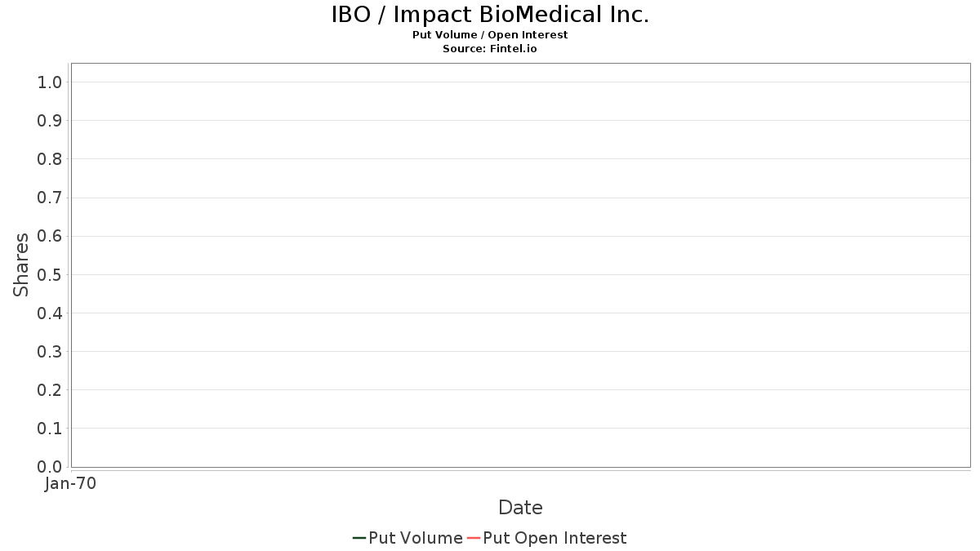This screenshot has height=551, width=980.
Task: Click the Shares y-axis title
Action: pyautogui.click(x=21, y=264)
